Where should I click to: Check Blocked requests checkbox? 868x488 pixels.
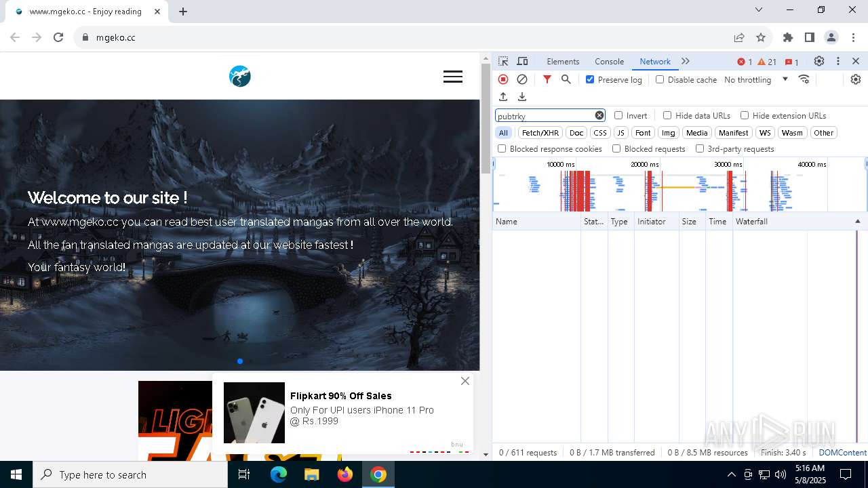coord(616,148)
